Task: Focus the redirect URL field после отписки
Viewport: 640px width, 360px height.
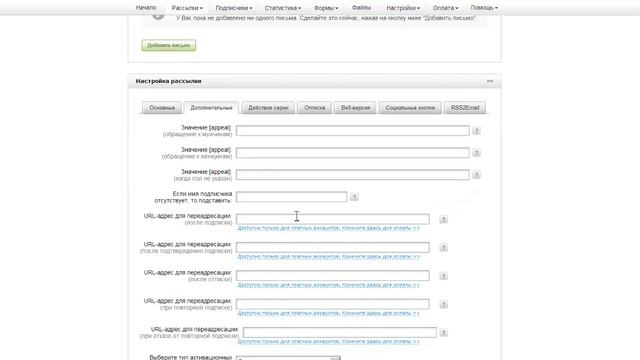Action: point(333,276)
